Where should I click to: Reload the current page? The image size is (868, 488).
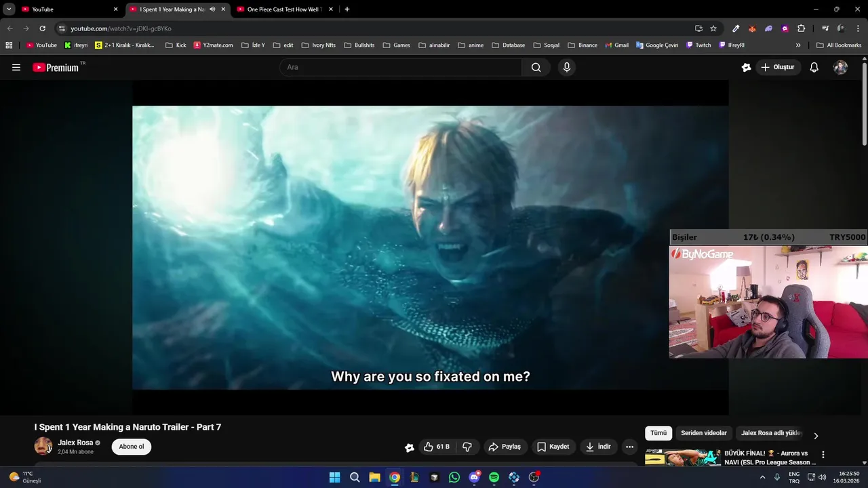[x=42, y=28]
